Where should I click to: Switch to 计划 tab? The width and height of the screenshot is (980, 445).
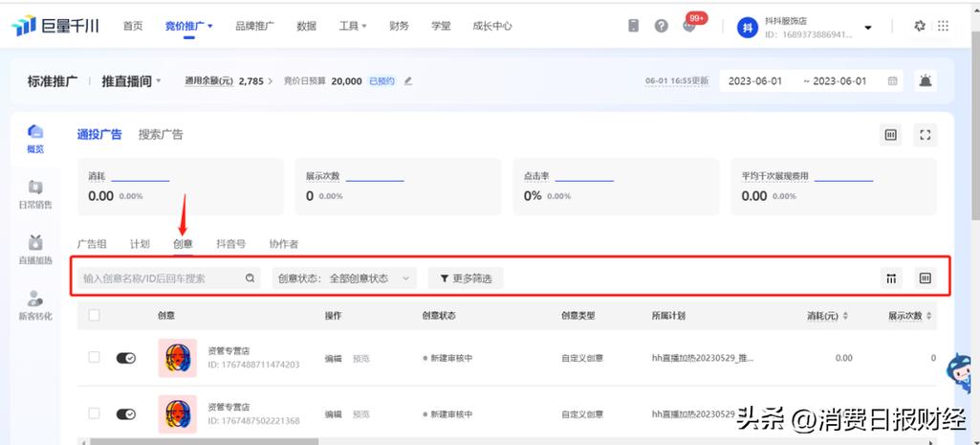pos(140,244)
